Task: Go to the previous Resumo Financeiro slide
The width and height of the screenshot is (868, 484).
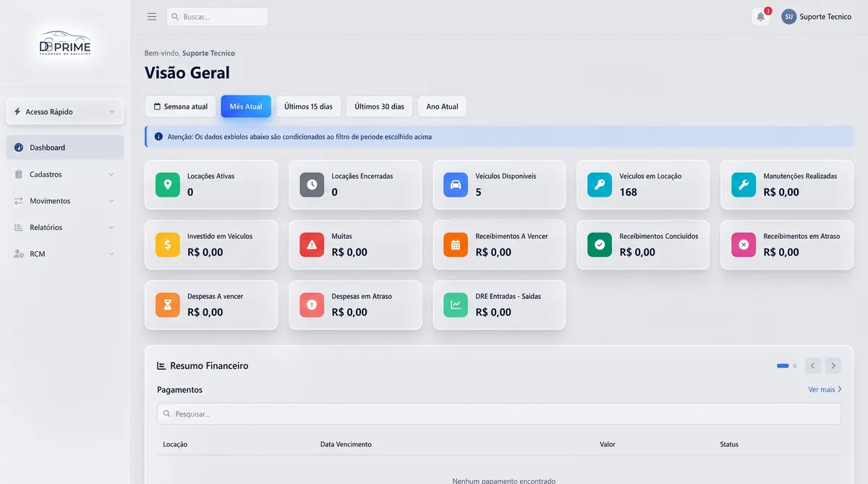Action: (813, 366)
